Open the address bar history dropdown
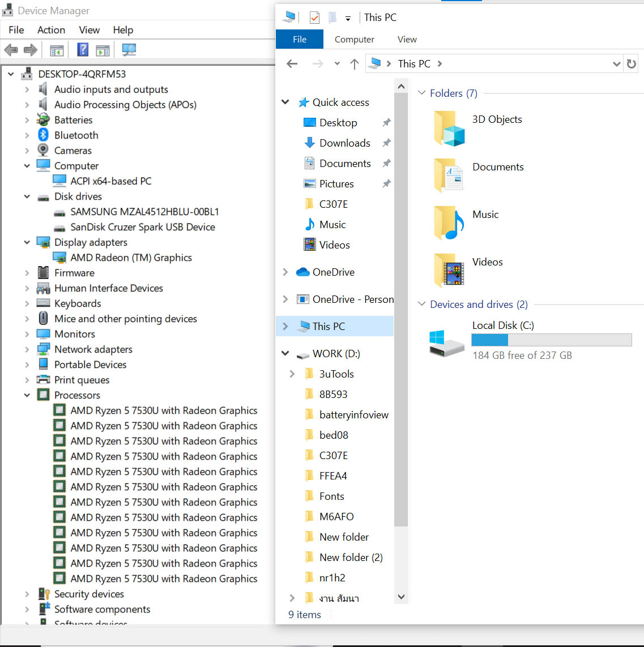 616,64
